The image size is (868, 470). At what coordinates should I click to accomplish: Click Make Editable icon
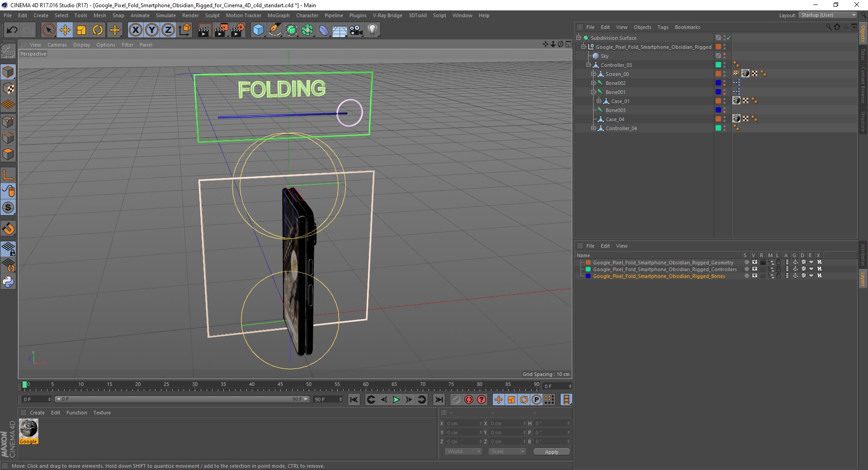point(8,52)
